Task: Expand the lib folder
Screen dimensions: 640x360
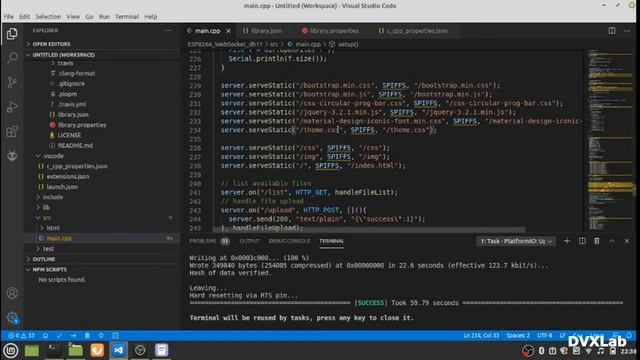Action: (x=46, y=207)
